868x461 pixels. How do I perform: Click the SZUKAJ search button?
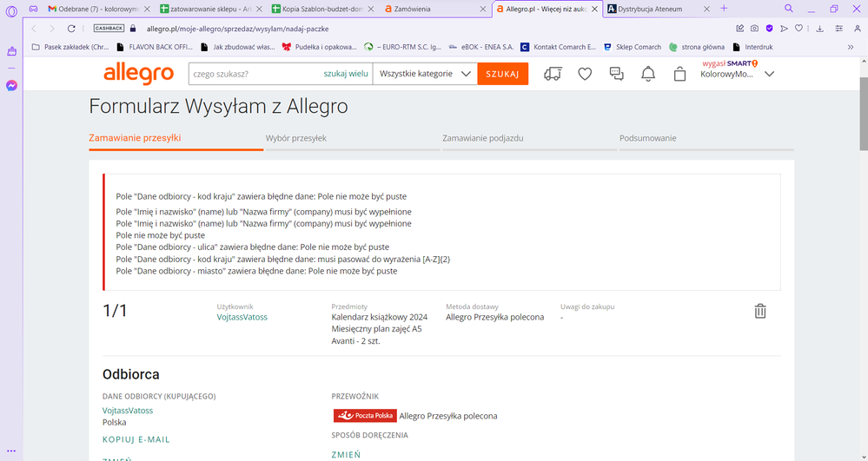tap(503, 74)
